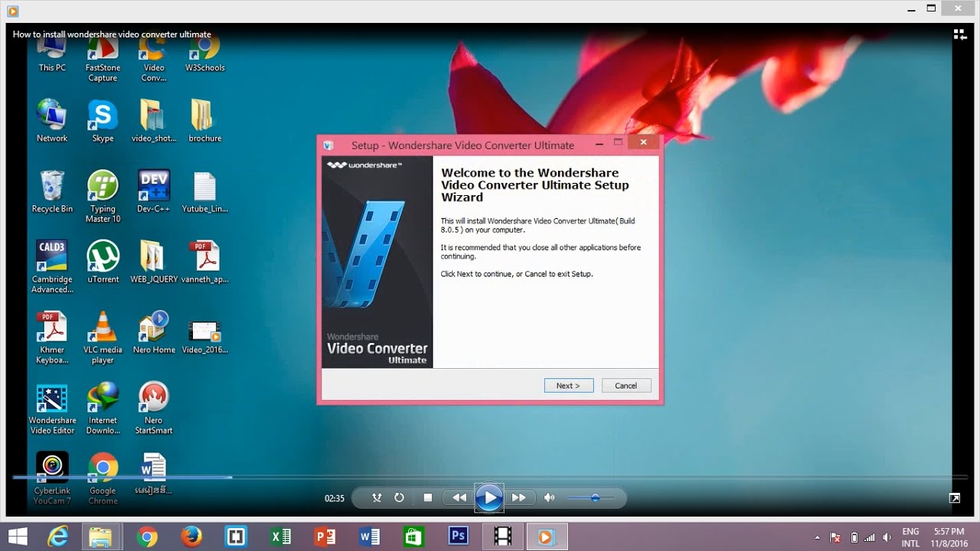Open Cambridge Advanced dictionary shortcut

[52, 267]
